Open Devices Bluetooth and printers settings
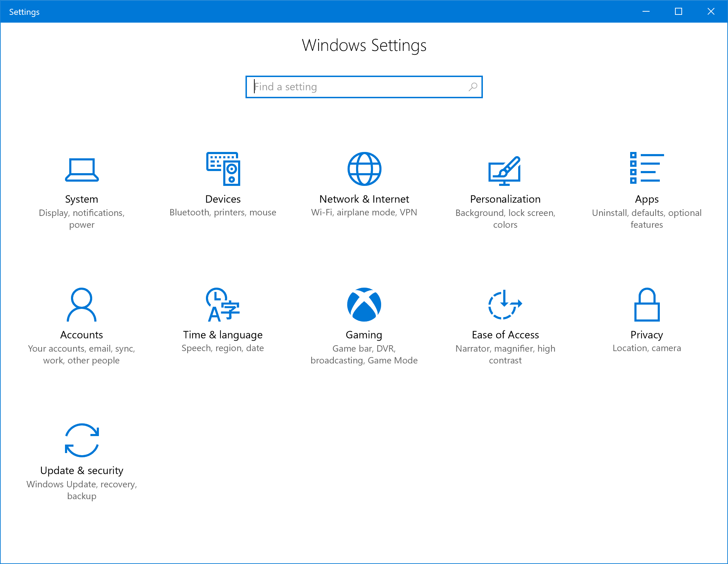Screen dimensions: 728x564 pyautogui.click(x=223, y=183)
